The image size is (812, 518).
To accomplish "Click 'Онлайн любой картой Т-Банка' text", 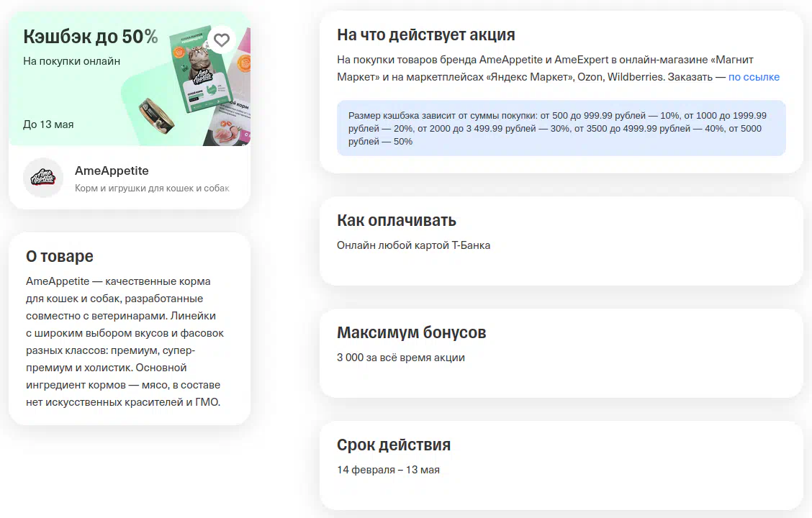I will (x=413, y=245).
